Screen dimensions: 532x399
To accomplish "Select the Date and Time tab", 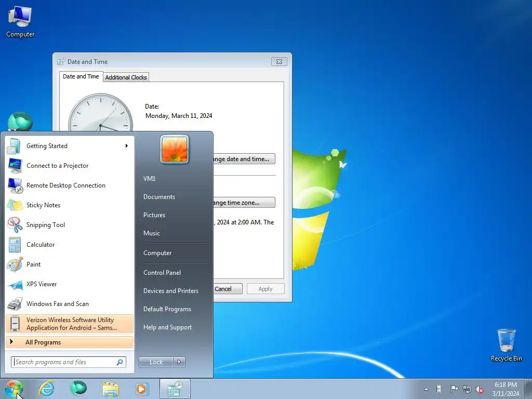I will click(x=81, y=77).
